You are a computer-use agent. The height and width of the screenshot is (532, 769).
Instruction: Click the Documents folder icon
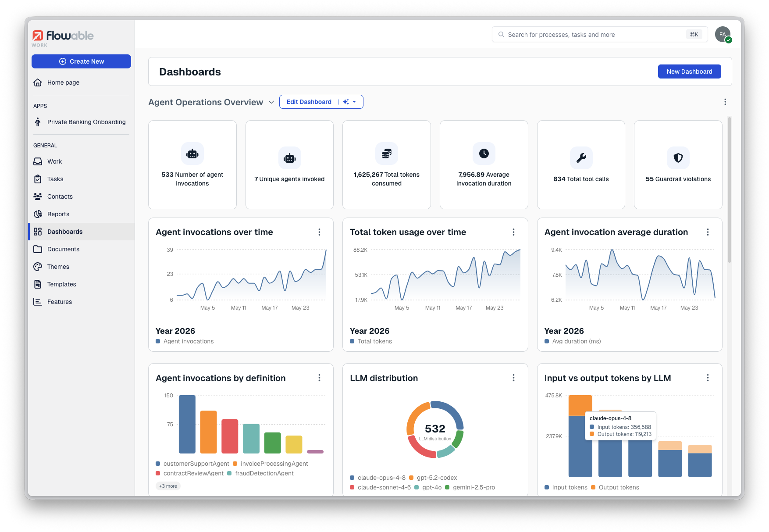click(x=38, y=249)
